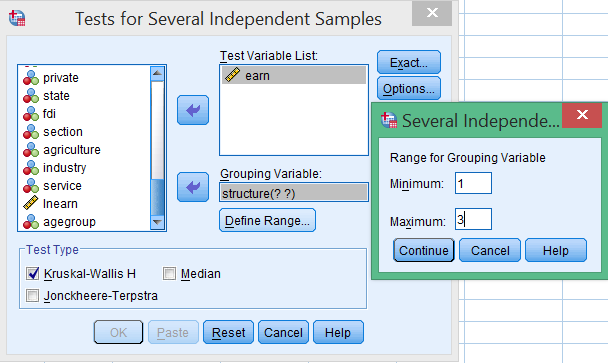Viewport: 608px width, 363px height.
Task: Enable the Median test checkbox
Action: tap(169, 273)
